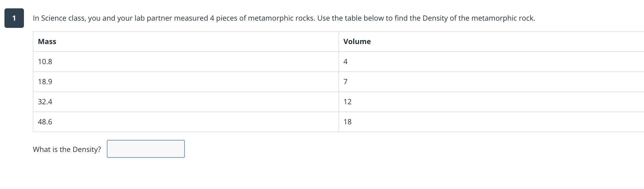This screenshot has height=189, width=644.
Task: Select the mass value 18.9
Action: click(x=45, y=82)
